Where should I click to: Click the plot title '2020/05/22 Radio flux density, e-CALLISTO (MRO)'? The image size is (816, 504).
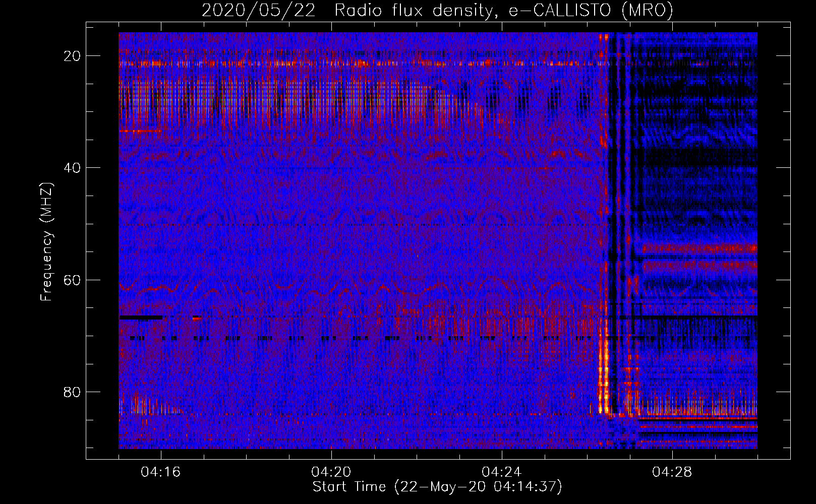pyautogui.click(x=437, y=11)
